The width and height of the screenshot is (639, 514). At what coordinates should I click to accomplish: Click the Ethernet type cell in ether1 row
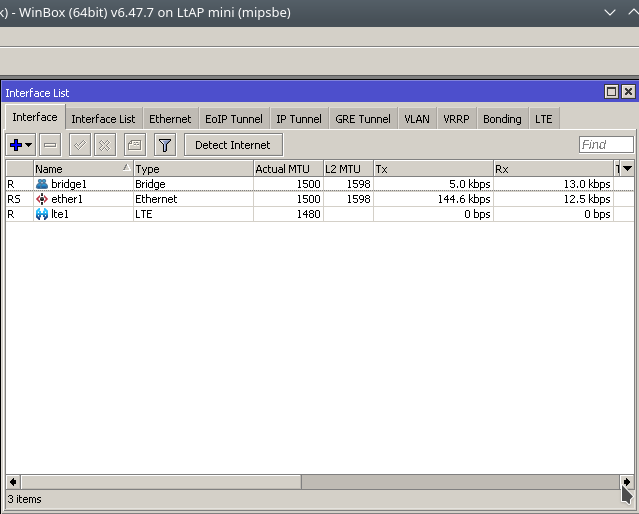(156, 199)
